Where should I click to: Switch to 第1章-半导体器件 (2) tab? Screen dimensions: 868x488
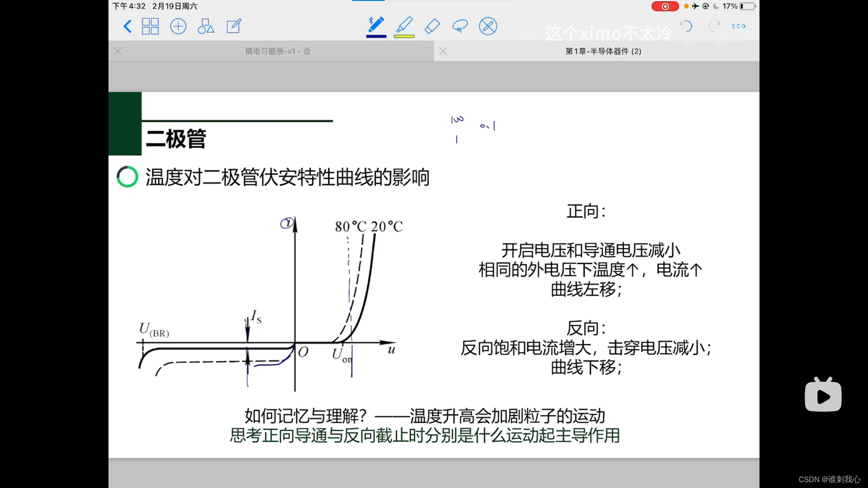pyautogui.click(x=603, y=51)
